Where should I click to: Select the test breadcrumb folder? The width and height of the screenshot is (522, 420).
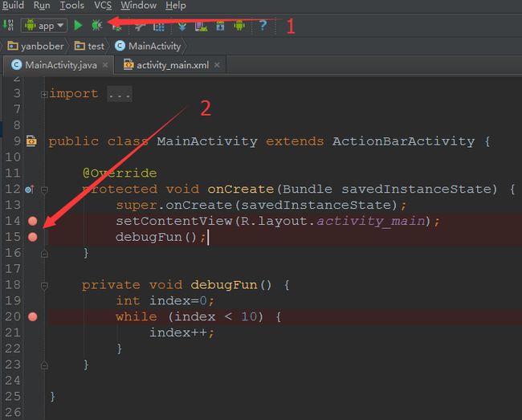tap(89, 46)
